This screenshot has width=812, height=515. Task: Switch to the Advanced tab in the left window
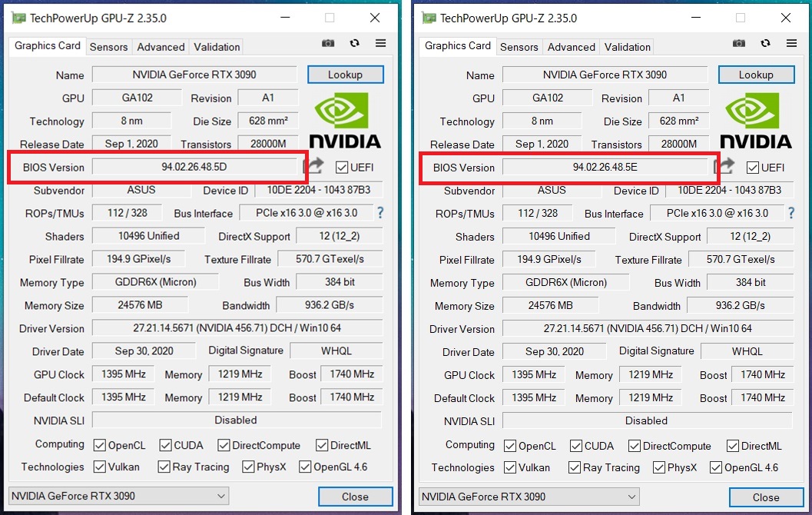pyautogui.click(x=161, y=47)
